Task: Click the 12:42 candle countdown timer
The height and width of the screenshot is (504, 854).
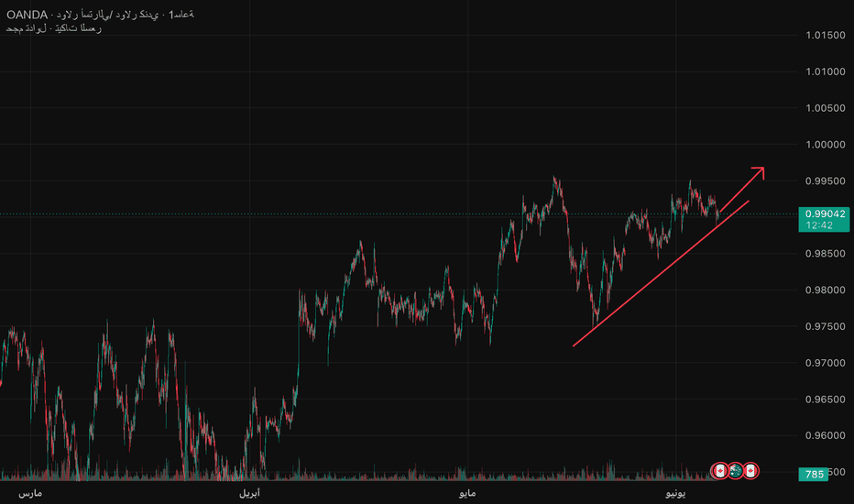Action: coord(819,225)
